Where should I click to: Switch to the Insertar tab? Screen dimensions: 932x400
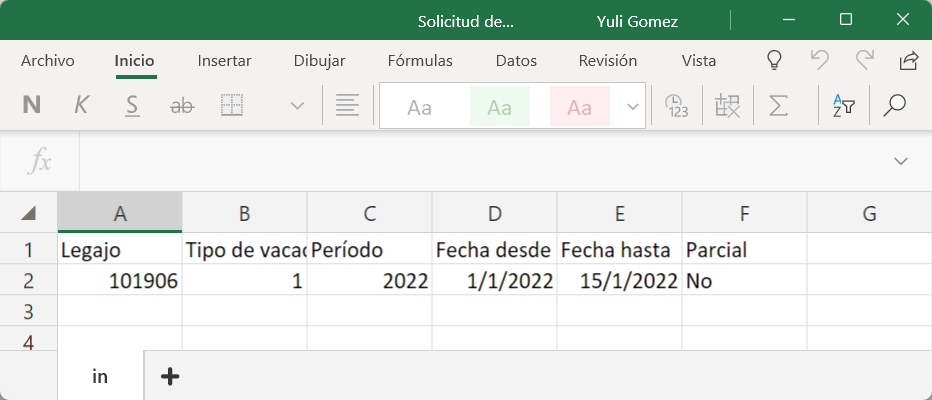(224, 61)
